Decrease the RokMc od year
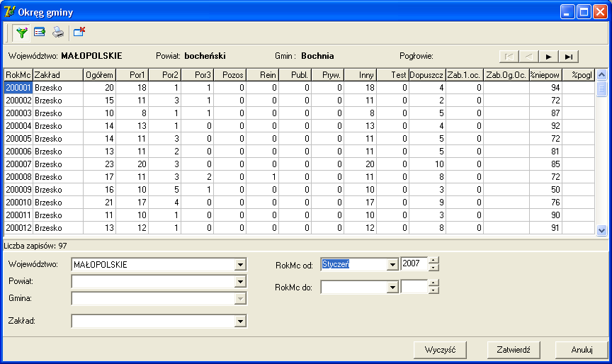 433,268
